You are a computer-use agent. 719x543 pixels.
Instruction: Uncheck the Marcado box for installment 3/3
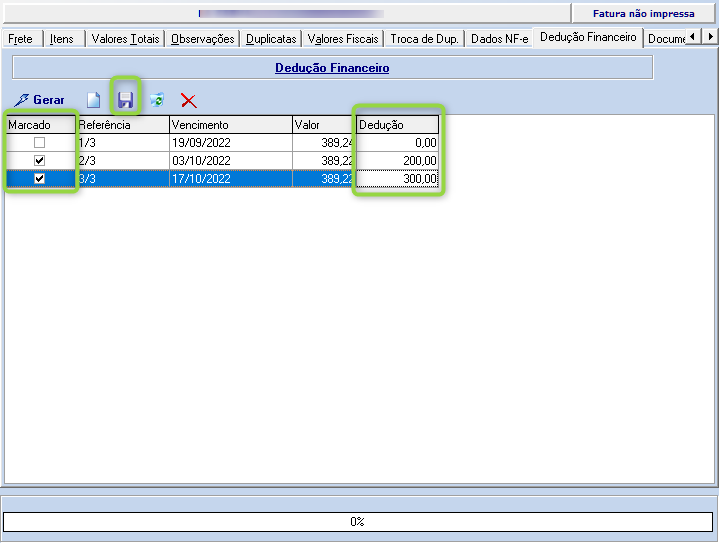coord(40,179)
